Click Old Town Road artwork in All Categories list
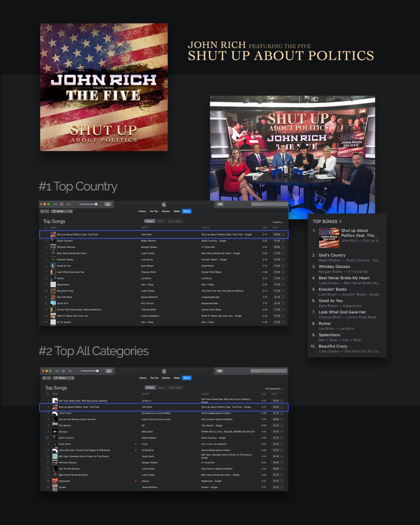Screen dimensions: 420x525 point(55,401)
